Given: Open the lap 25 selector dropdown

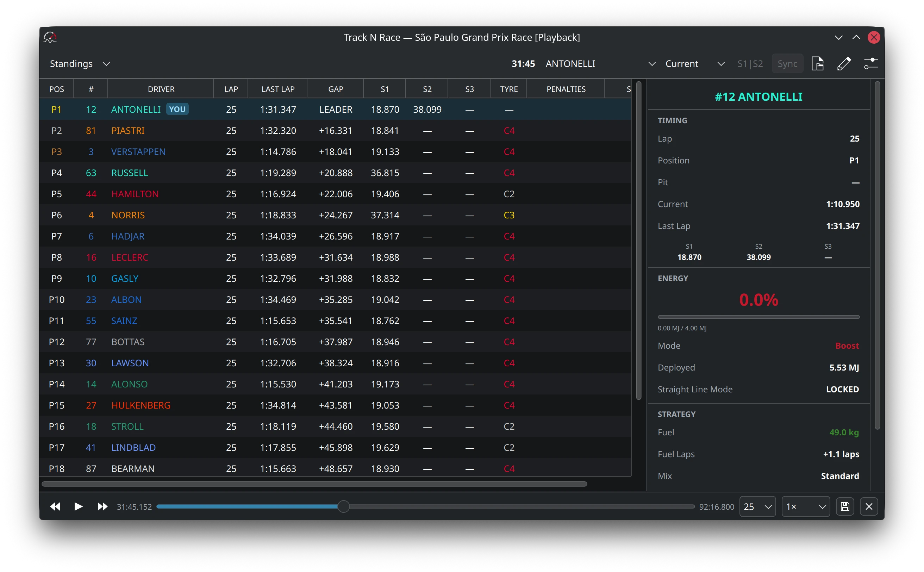Looking at the screenshot, I should pyautogui.click(x=757, y=506).
